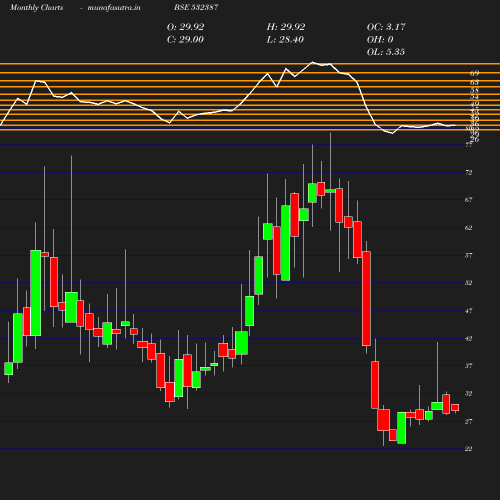This screenshot has width=500, height=500.
Task: Click the 32 price axis label
Action: point(469,393)
